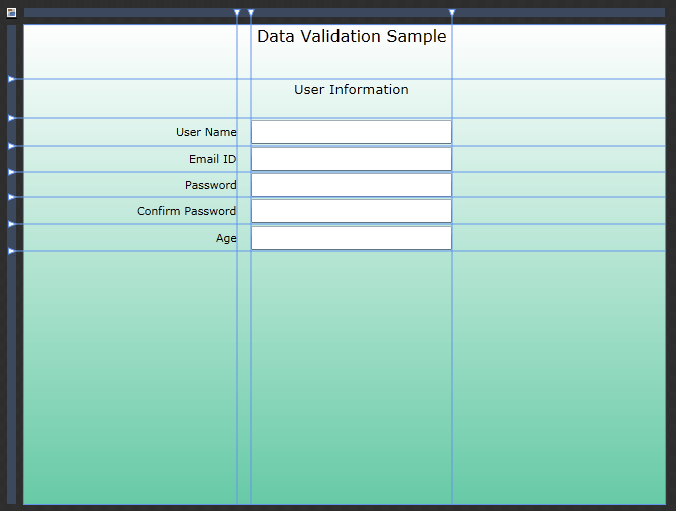Select the 'User Name' label
The height and width of the screenshot is (511, 676).
click(206, 132)
